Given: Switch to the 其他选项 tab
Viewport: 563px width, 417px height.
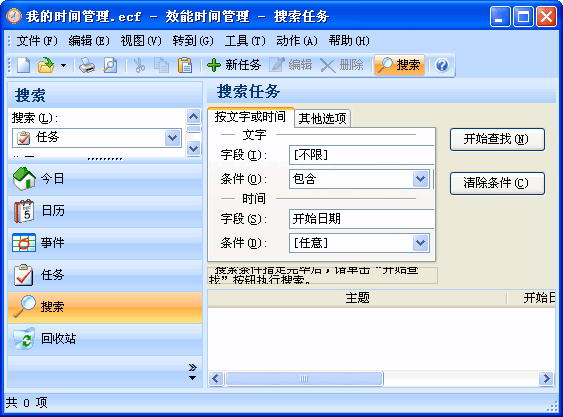Looking at the screenshot, I should point(322,118).
